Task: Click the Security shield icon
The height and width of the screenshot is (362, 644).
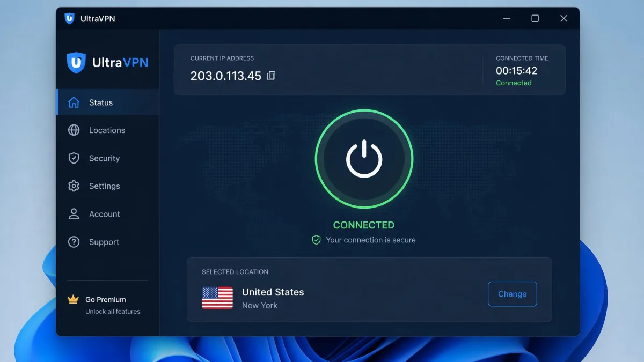Action: 74,158
